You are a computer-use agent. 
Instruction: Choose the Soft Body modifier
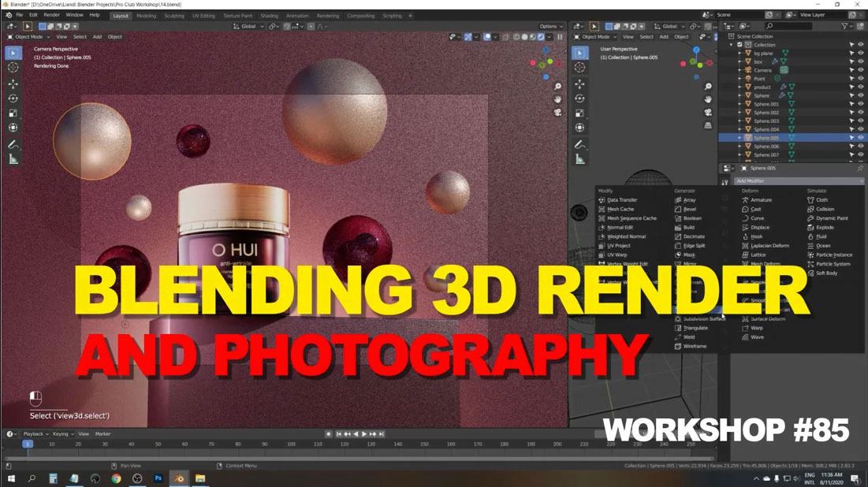(x=822, y=273)
